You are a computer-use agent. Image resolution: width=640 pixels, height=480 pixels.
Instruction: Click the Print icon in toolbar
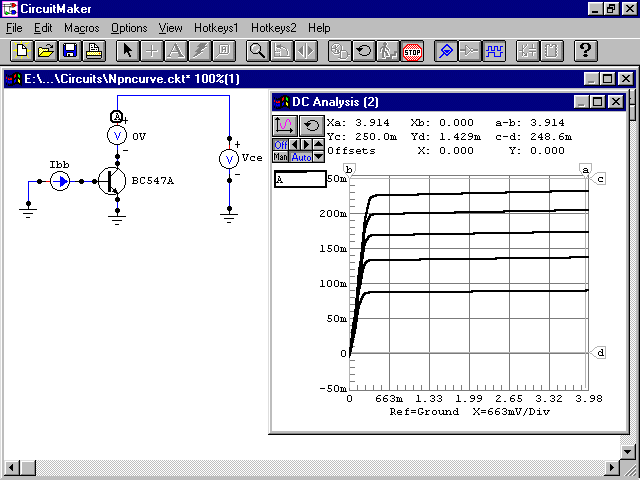(93, 50)
